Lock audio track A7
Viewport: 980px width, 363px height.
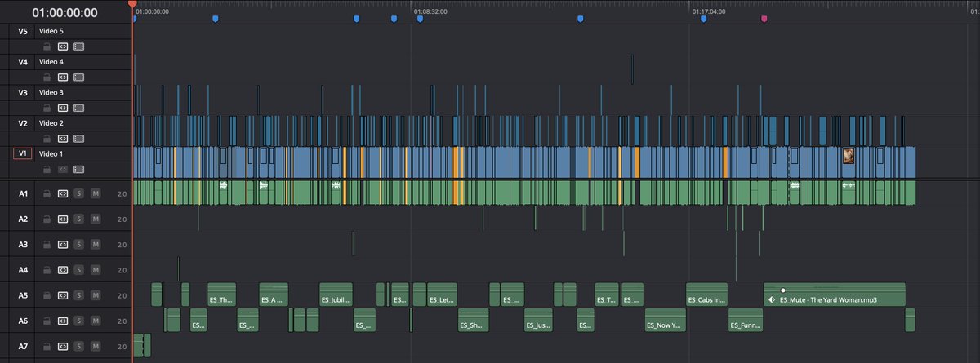pos(47,347)
